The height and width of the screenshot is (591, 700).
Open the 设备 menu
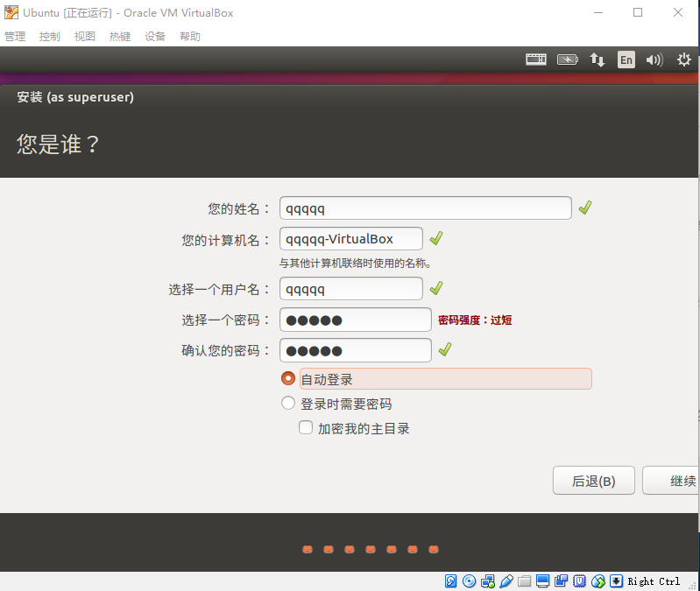coord(155,36)
